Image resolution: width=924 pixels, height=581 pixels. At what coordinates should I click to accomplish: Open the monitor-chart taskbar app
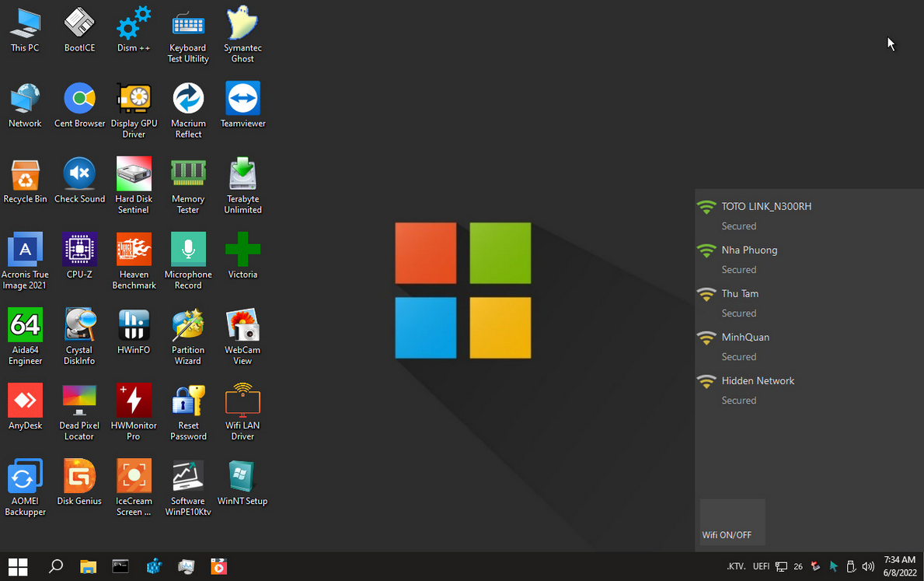click(187, 567)
